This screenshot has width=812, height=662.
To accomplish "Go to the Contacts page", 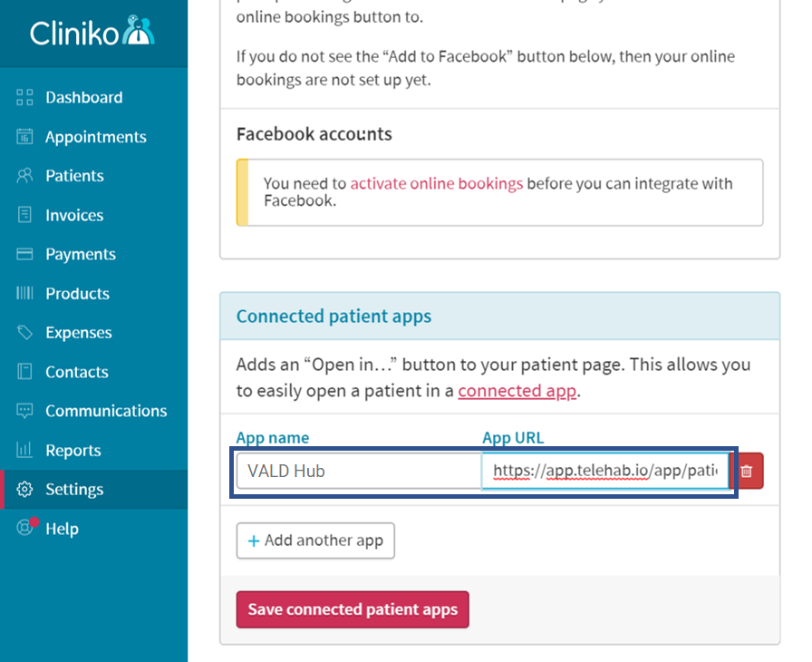I will tap(77, 372).
